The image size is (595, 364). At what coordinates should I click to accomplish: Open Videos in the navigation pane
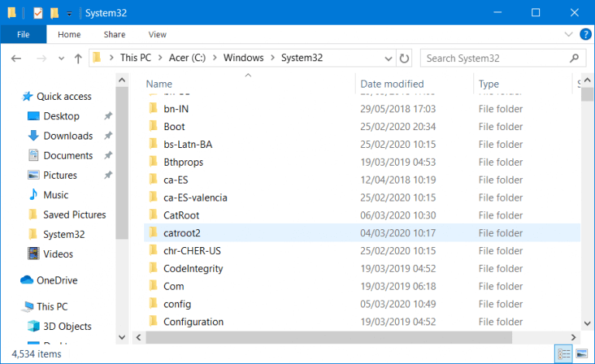pos(57,254)
